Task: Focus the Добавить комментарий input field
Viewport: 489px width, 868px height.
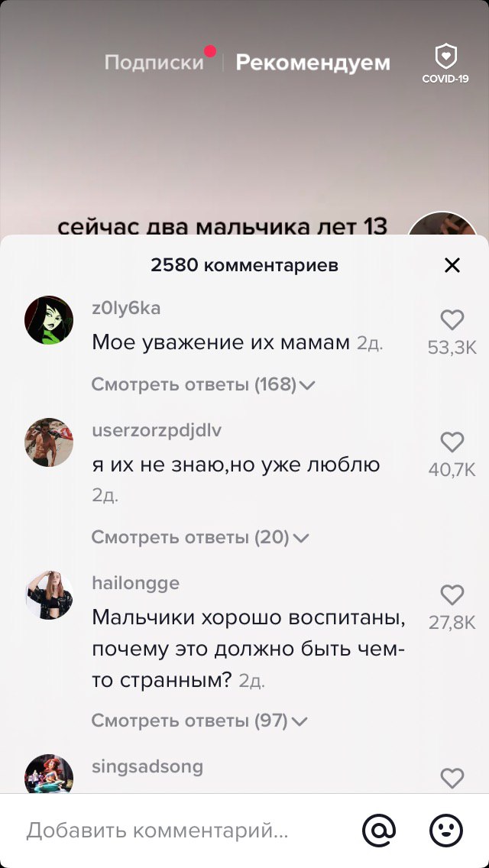Action: [x=183, y=830]
